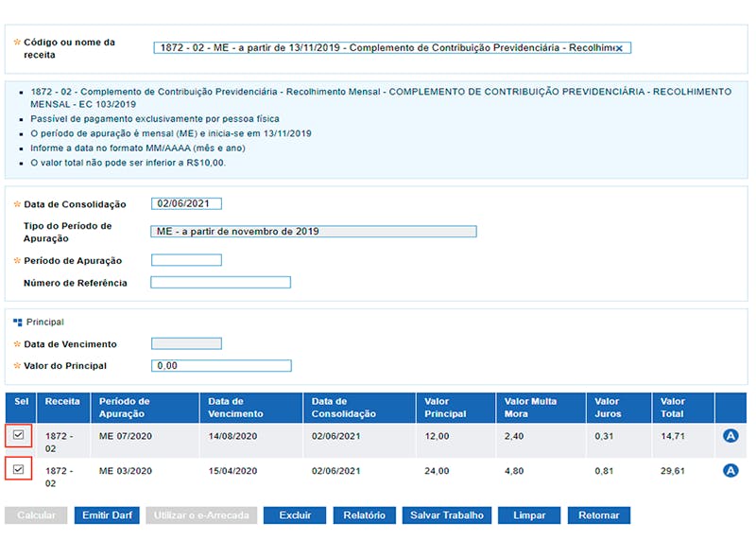Image resolution: width=756 pixels, height=558 pixels.
Task: Clear the receita field with the X icon
Action: coord(619,48)
